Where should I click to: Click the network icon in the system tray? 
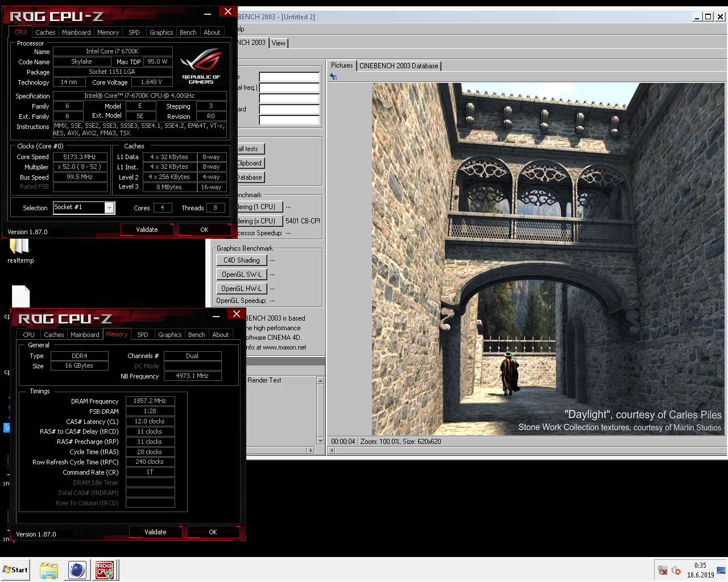pos(663,570)
